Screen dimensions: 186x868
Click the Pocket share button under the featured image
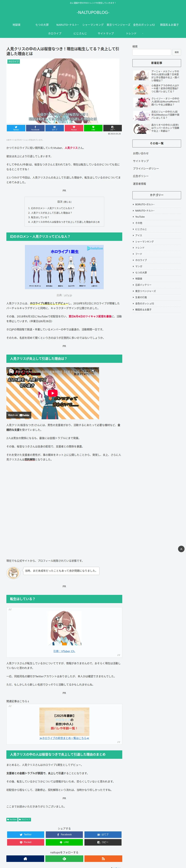click(74, 128)
